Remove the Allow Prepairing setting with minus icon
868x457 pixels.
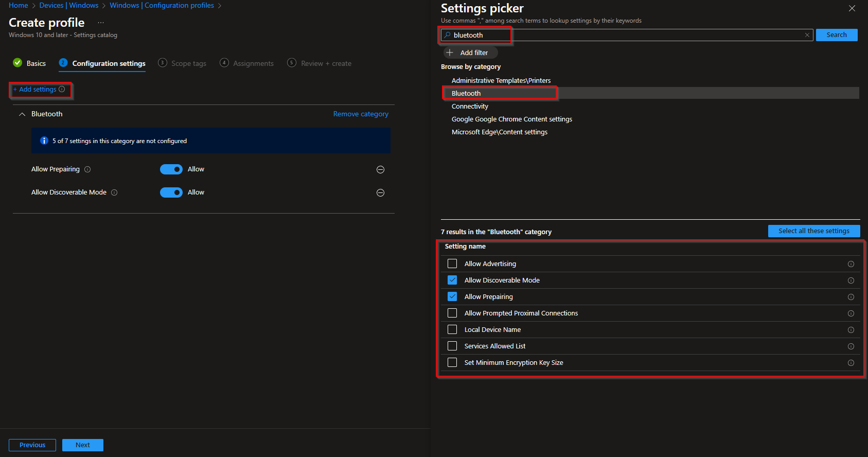pyautogui.click(x=380, y=169)
